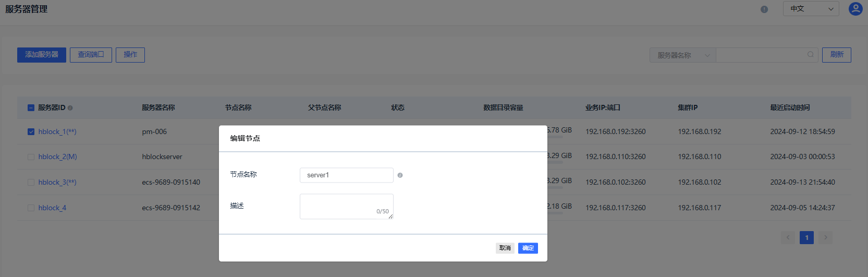
Task: Click info icon next to 服务器ID header
Action: 70,108
